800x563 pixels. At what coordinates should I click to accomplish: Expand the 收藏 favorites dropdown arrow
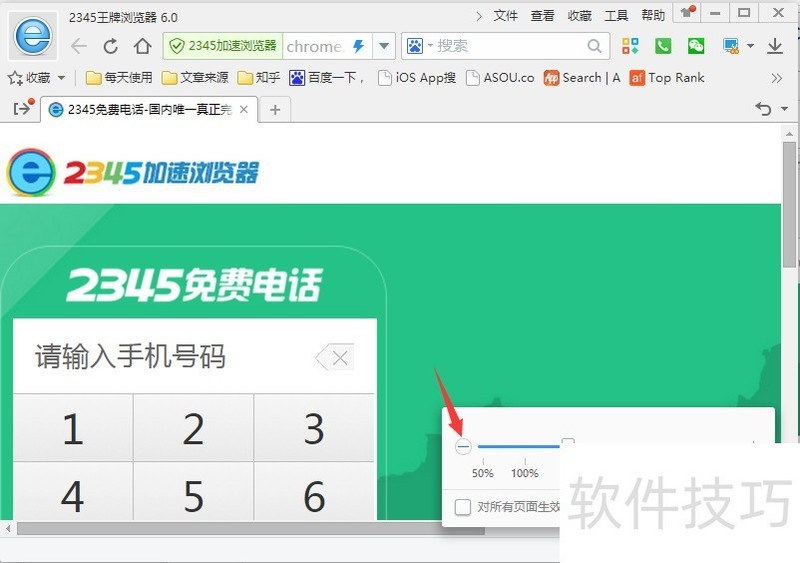pos(61,78)
